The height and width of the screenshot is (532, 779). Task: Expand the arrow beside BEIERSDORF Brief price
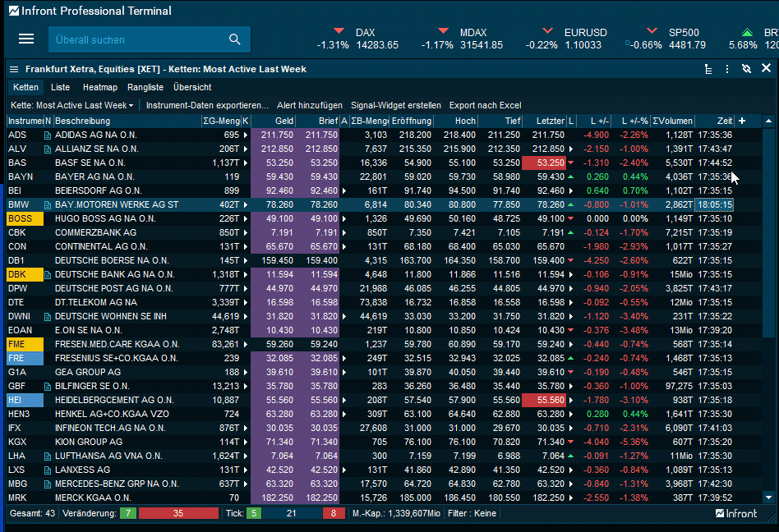[x=343, y=190]
